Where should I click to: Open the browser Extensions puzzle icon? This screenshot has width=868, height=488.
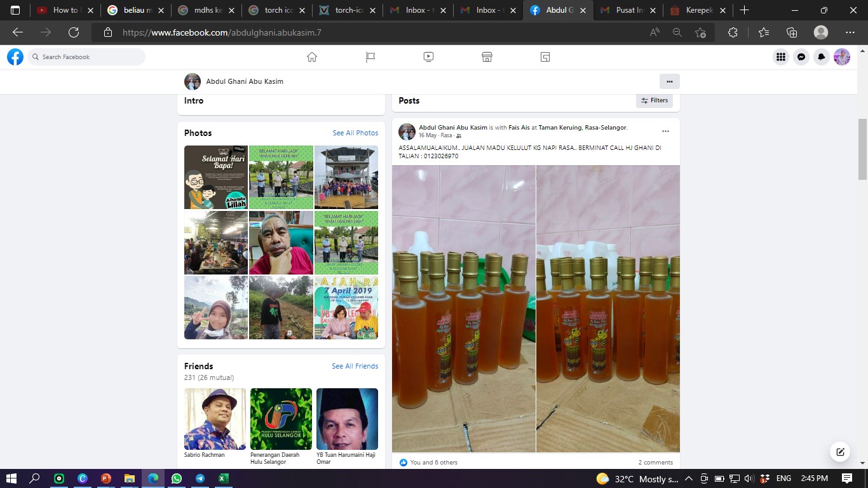[x=733, y=32]
